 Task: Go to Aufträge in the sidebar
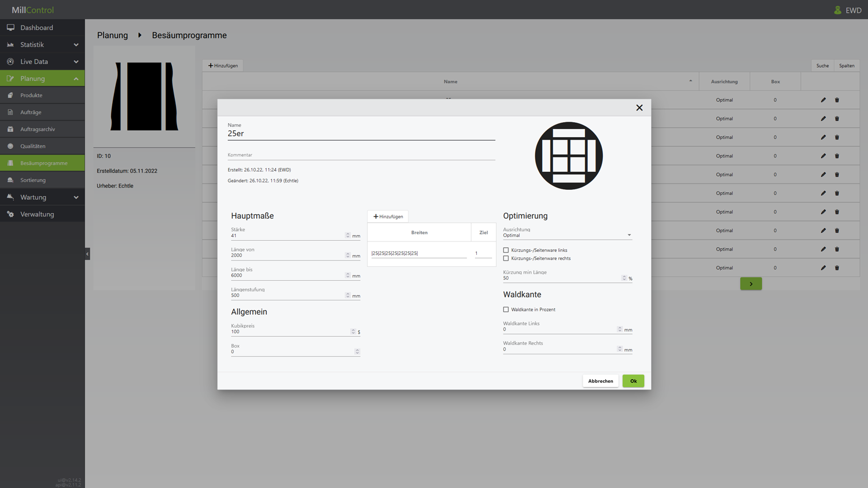tap(31, 112)
